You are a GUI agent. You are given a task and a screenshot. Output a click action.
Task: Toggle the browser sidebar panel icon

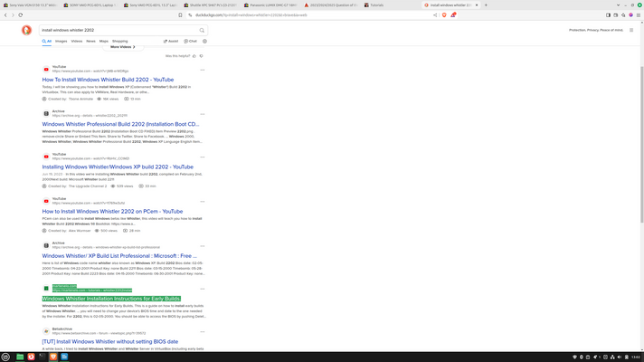(x=608, y=15)
